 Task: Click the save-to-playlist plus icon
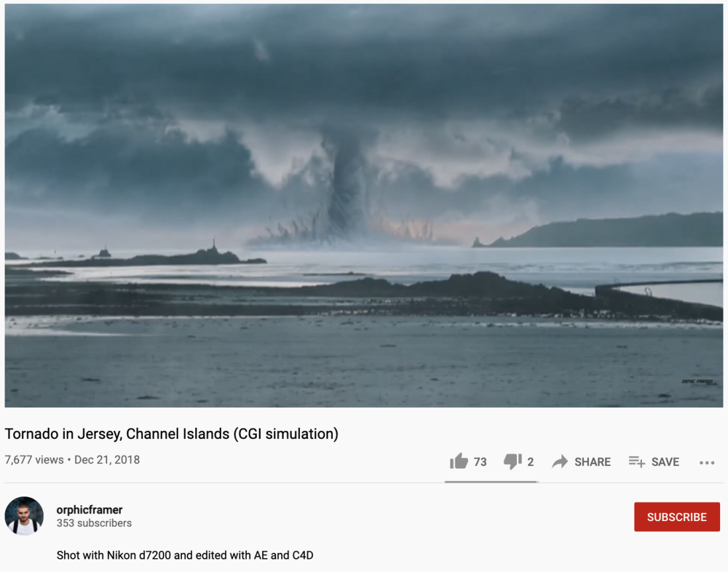[x=637, y=461]
